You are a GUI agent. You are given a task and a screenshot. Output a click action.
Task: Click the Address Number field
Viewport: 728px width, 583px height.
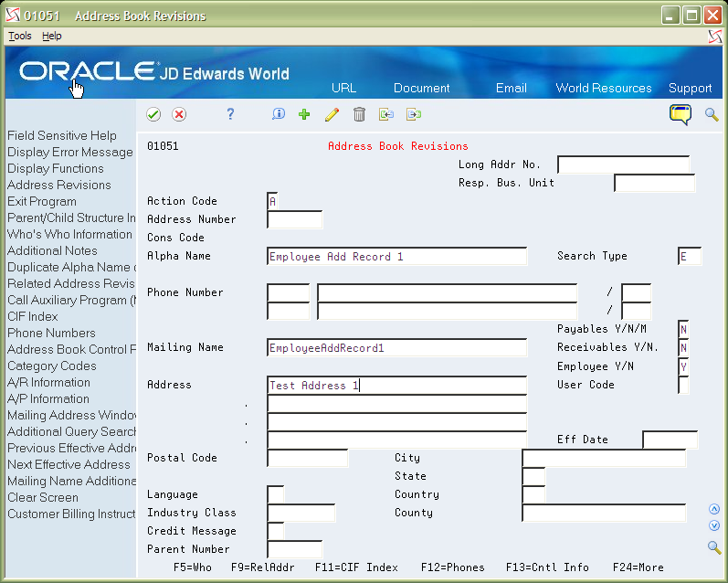pos(294,219)
